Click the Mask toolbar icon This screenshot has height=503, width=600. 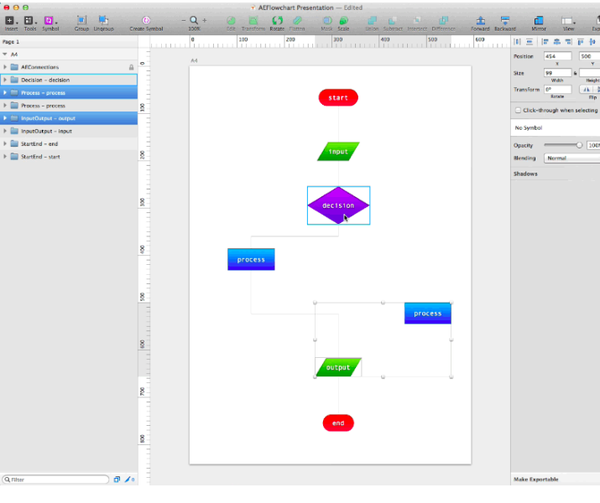[327, 23]
